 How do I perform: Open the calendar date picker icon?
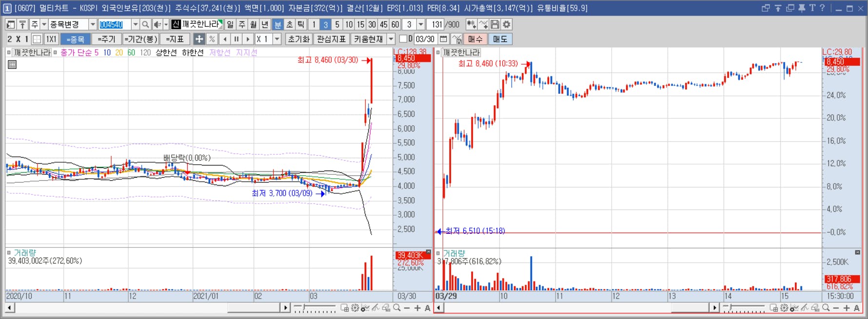coord(443,39)
